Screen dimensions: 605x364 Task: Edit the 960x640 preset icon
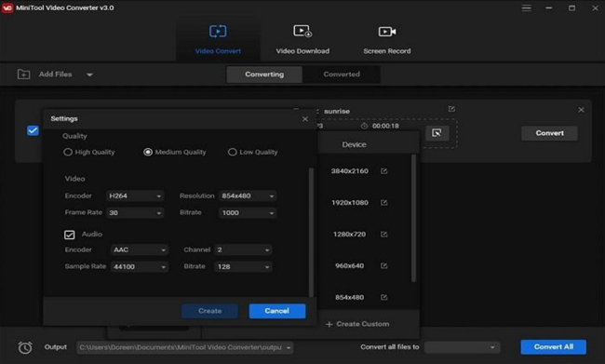(x=383, y=266)
